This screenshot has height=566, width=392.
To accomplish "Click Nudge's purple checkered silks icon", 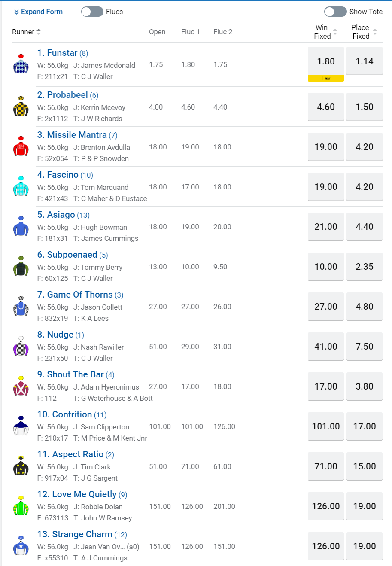I will tap(21, 346).
